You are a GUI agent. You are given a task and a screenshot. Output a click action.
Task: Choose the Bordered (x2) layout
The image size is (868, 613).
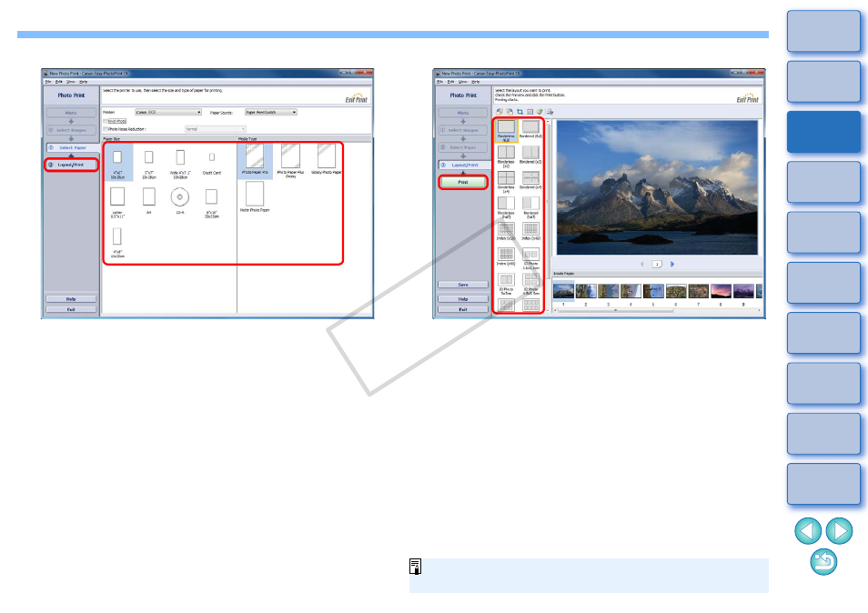530,153
